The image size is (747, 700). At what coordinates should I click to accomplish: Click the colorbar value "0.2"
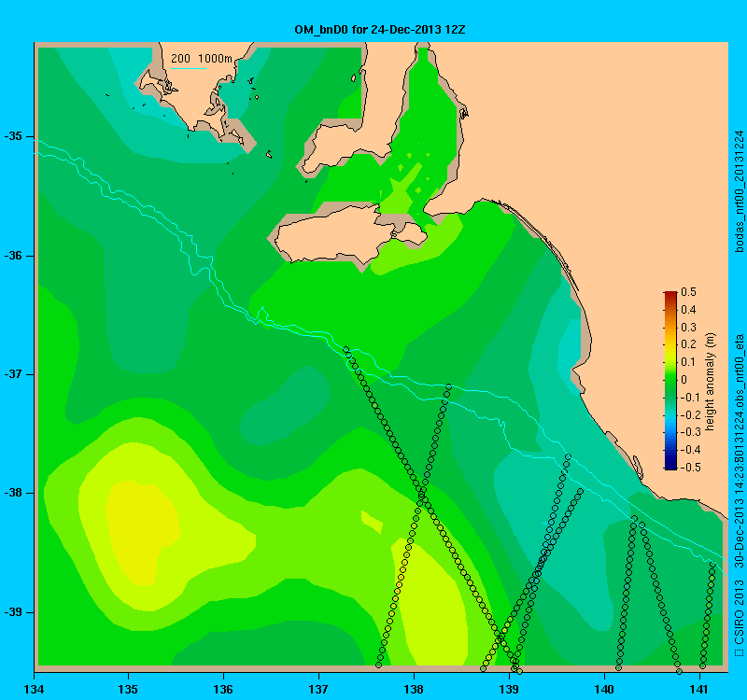[688, 344]
